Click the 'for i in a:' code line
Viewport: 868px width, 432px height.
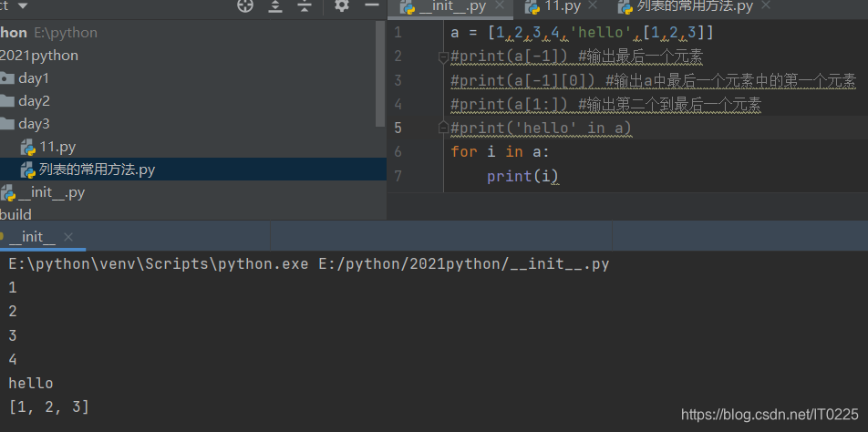tap(500, 152)
